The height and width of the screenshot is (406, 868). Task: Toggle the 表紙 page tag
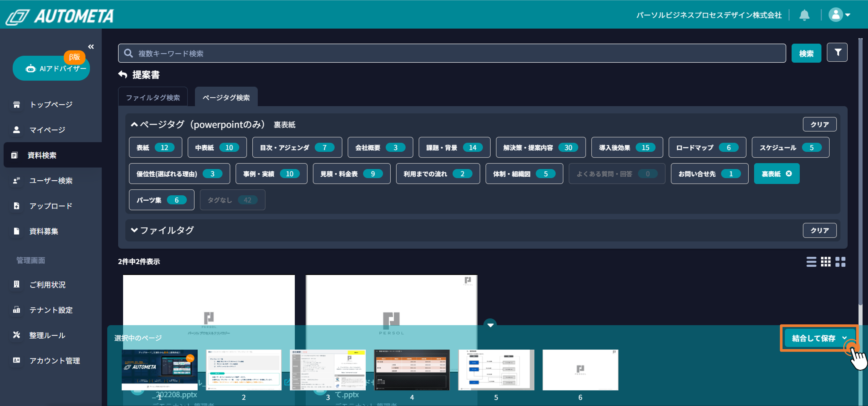(x=155, y=148)
